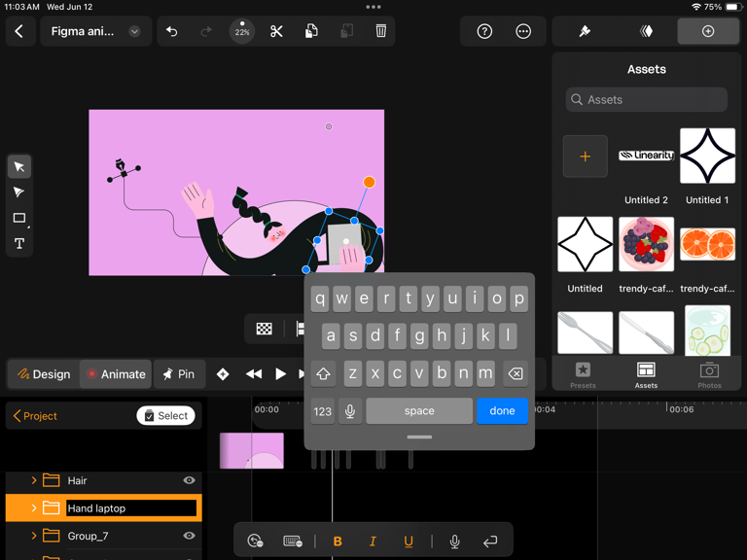Viewport: 747px width, 560px height.
Task: Choose the Rectangle shape tool
Action: [19, 218]
